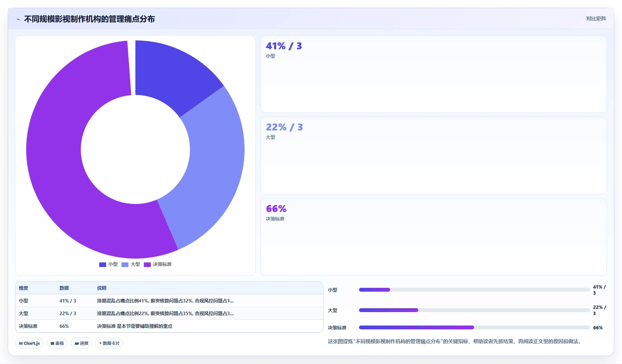Click the 对比矩阵 label in header
The image size is (622, 364).
point(596,18)
